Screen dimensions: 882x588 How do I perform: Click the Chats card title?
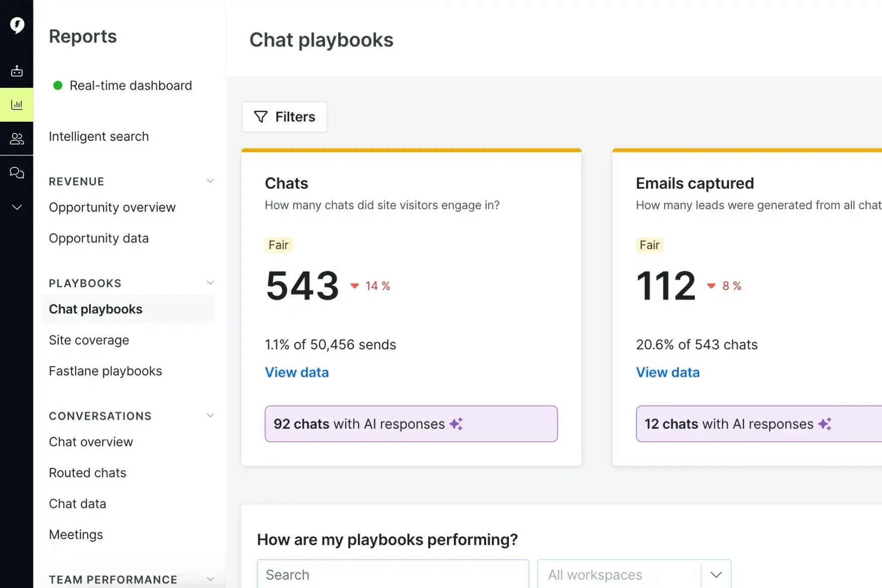286,183
